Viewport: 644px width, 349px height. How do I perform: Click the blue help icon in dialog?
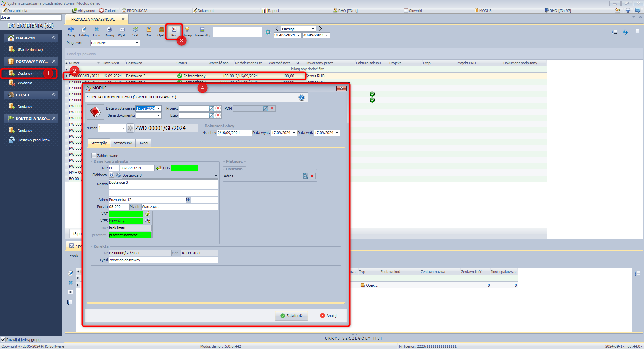(x=302, y=97)
